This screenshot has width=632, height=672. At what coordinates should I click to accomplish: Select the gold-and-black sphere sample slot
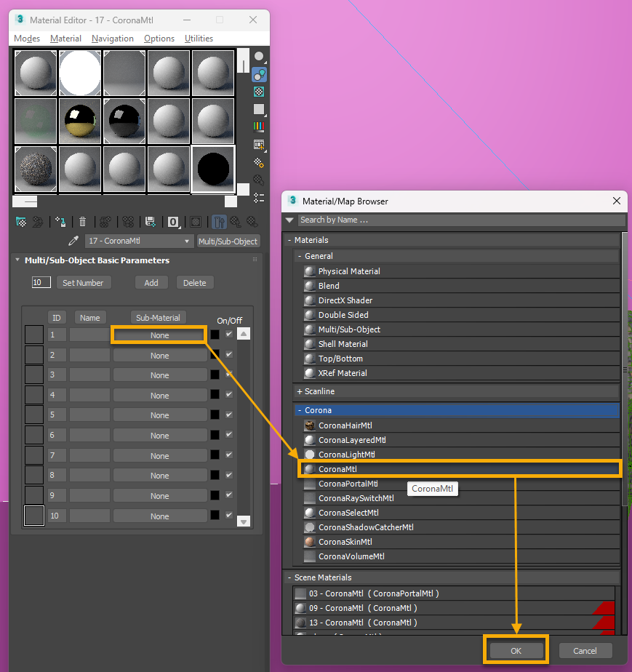[x=80, y=121]
